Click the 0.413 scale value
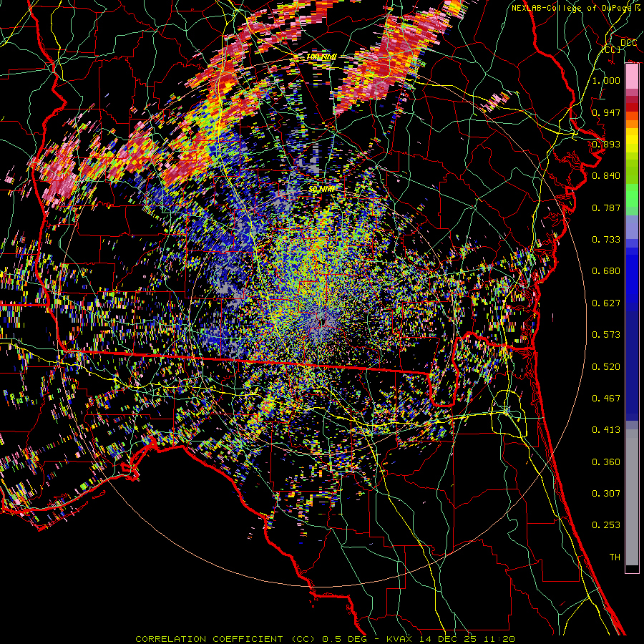 click(x=606, y=430)
